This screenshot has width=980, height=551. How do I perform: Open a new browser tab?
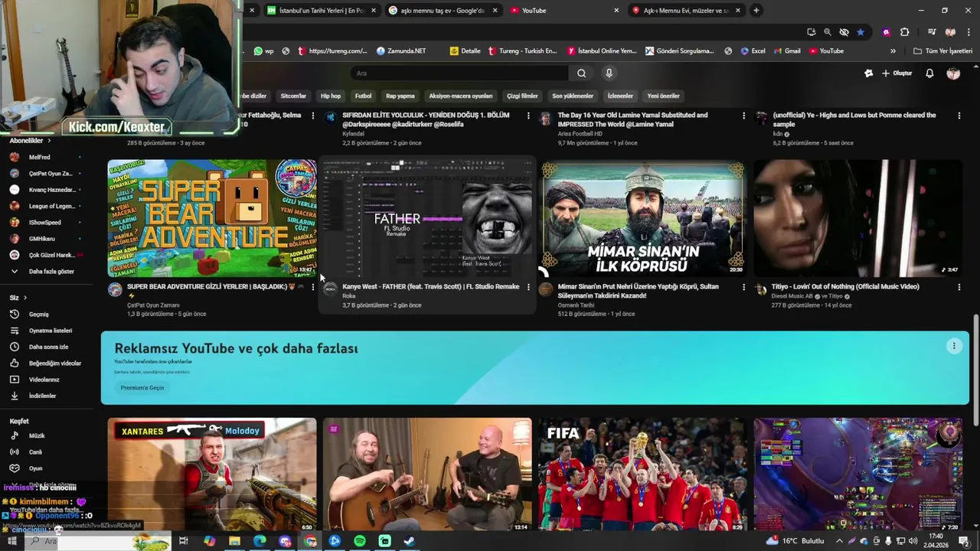pos(756,11)
